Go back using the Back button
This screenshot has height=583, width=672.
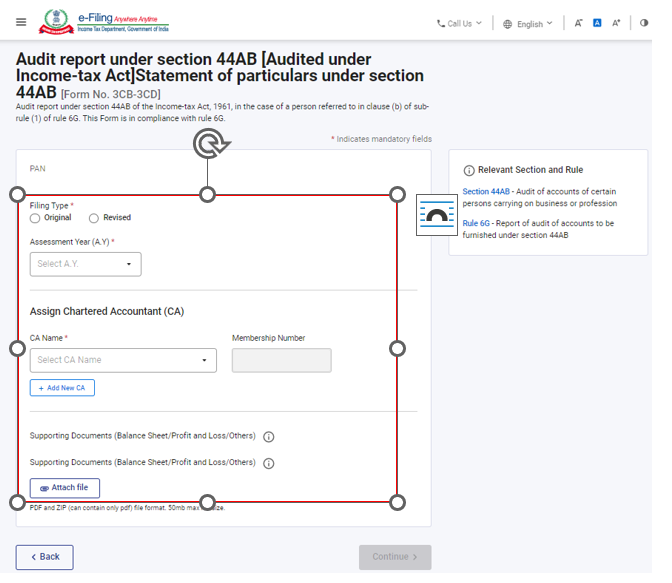[x=44, y=557]
